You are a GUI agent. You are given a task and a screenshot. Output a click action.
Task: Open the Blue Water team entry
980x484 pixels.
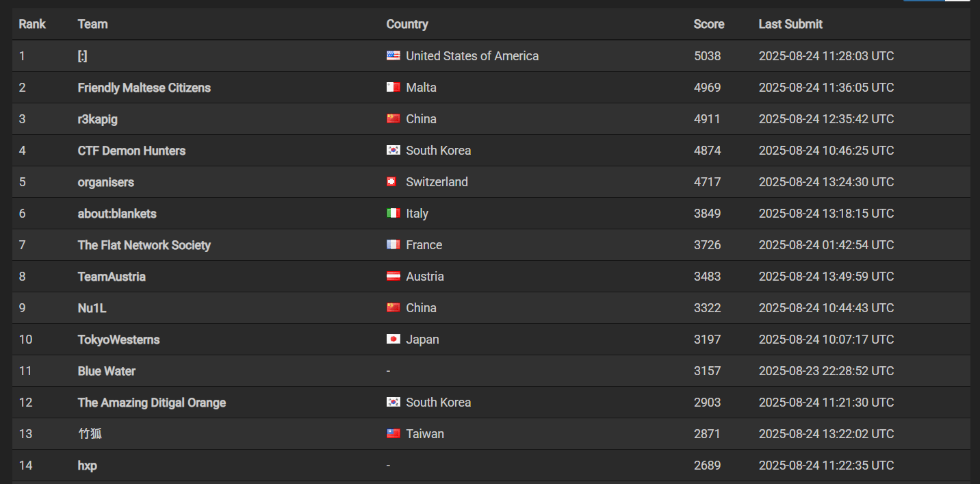point(106,371)
